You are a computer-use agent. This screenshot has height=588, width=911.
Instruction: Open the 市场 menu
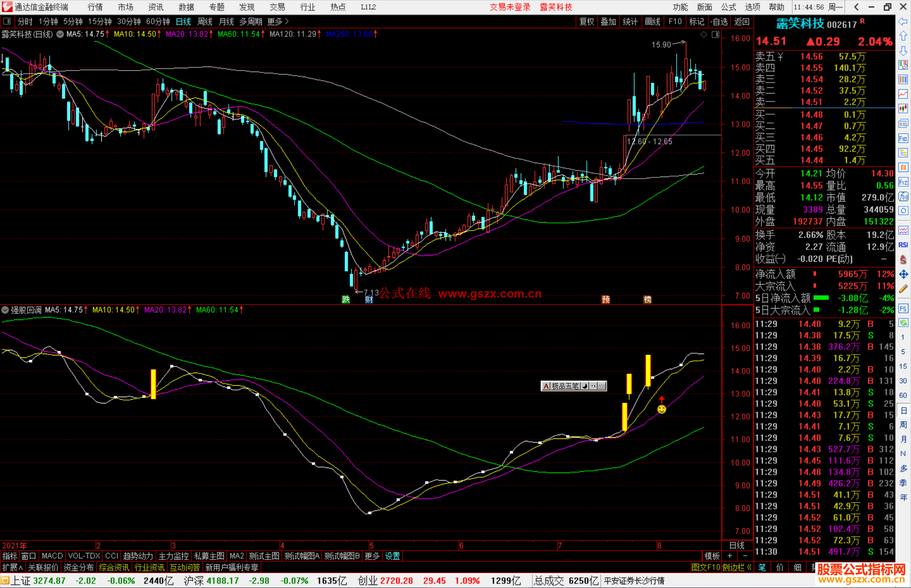pos(126,7)
